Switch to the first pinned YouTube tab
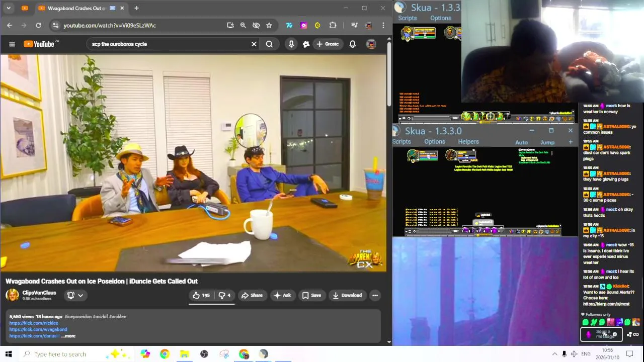 [25, 8]
